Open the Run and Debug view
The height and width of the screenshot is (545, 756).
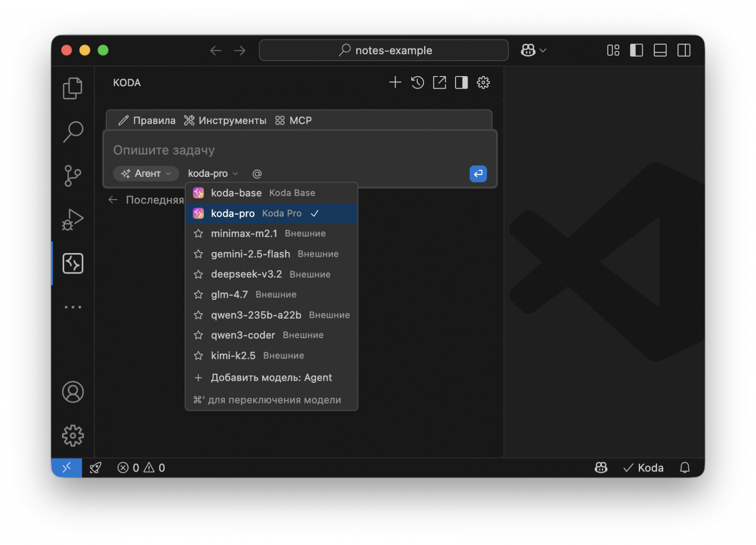point(73,219)
